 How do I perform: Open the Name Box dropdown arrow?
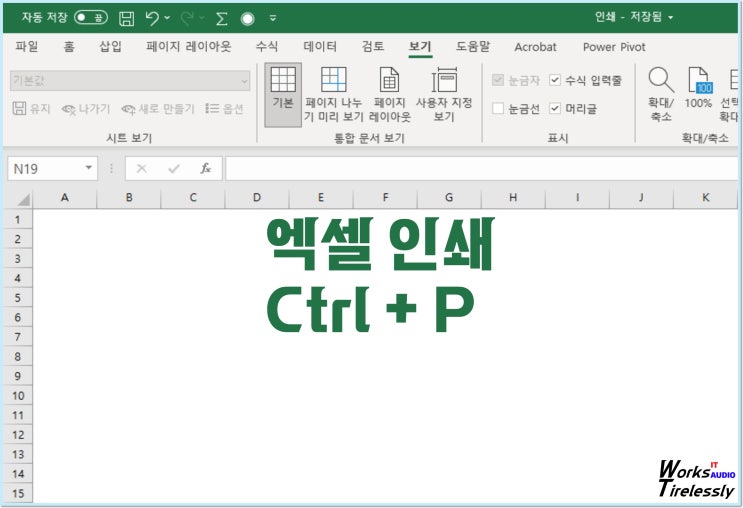[x=89, y=168]
